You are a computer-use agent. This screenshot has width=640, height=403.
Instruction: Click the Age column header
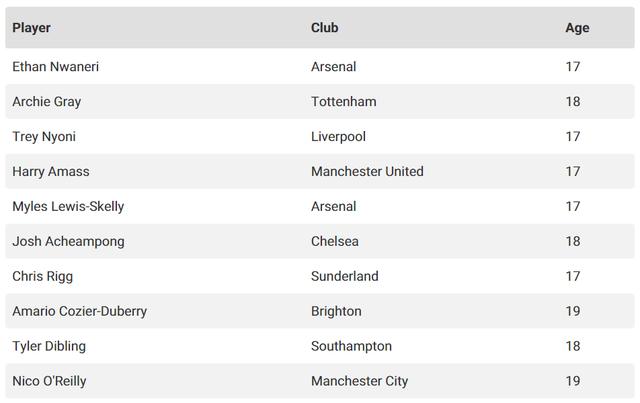pos(577,28)
